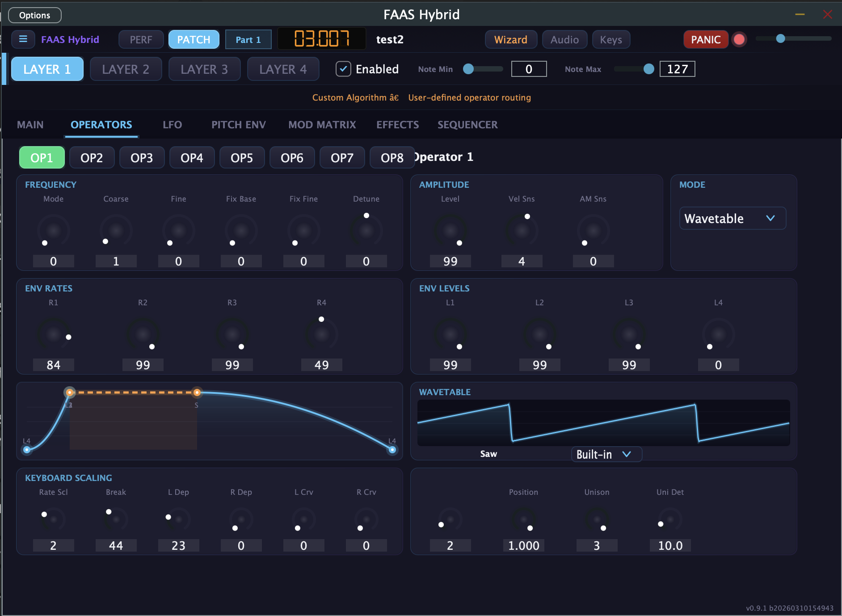Select the SEQUENCER tab
The image size is (842, 616).
[467, 125]
